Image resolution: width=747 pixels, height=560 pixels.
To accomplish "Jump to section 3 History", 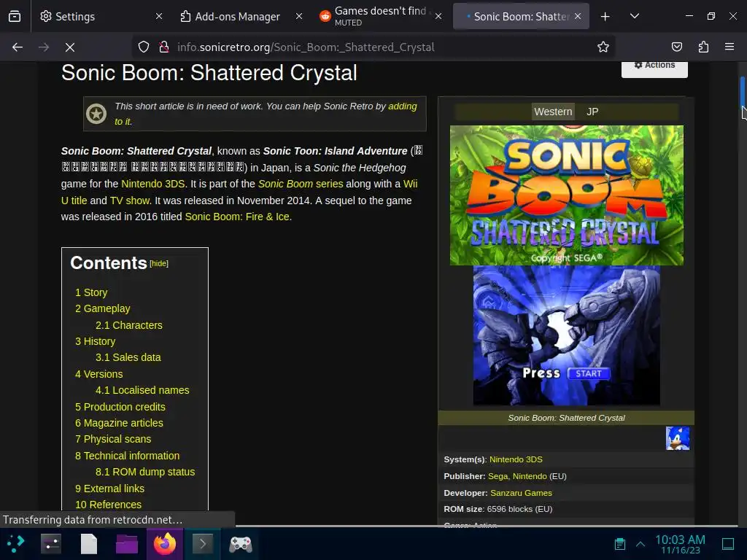I will point(95,341).
